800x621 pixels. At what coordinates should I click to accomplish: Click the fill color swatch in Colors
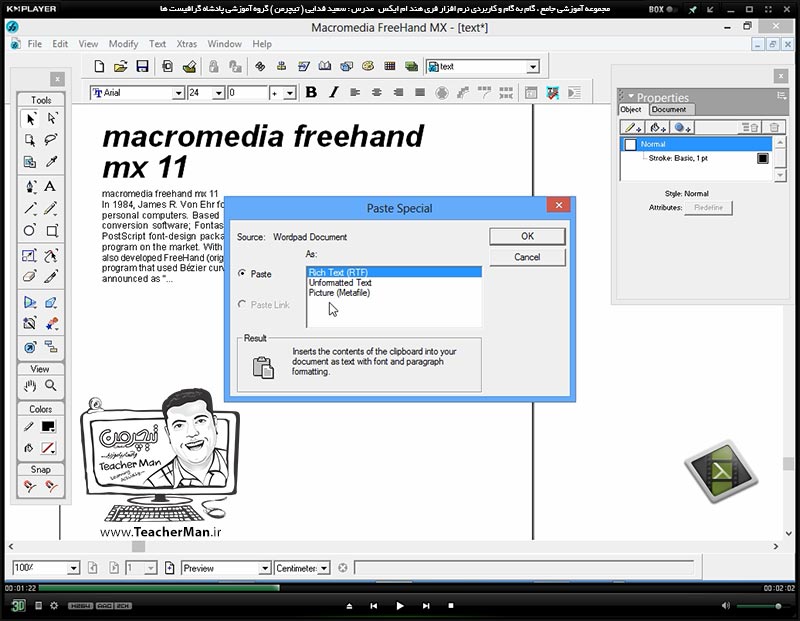click(x=48, y=448)
